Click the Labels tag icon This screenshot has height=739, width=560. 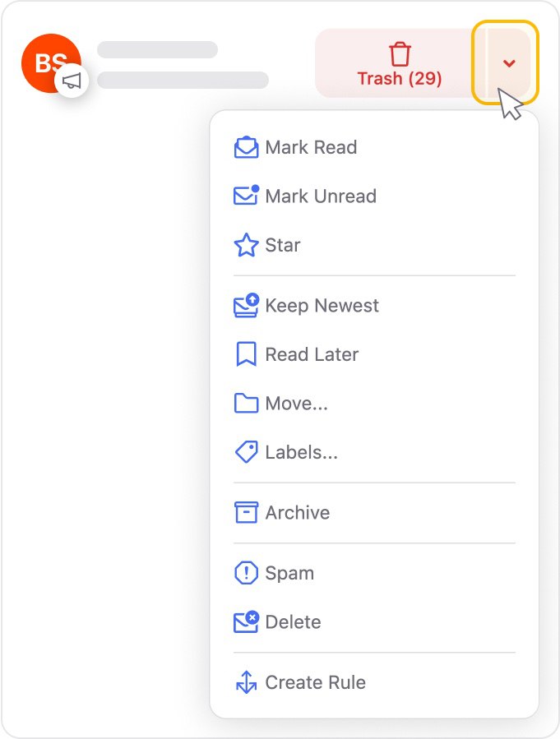246,451
